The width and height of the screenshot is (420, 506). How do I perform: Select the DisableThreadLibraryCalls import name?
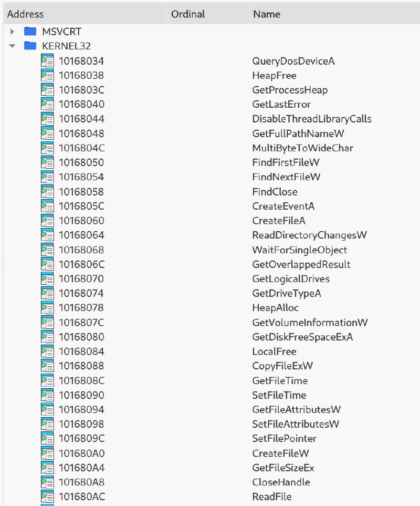[x=312, y=119]
